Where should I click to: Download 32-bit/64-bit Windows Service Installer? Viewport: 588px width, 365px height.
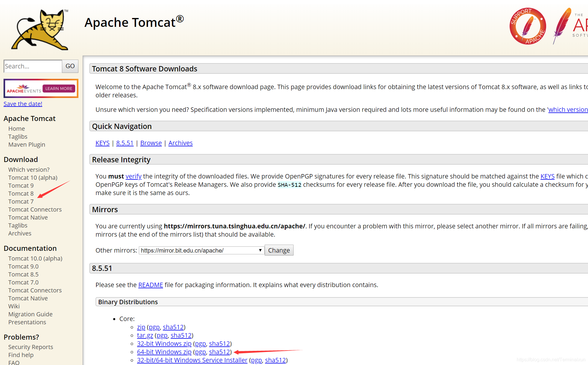tap(192, 360)
